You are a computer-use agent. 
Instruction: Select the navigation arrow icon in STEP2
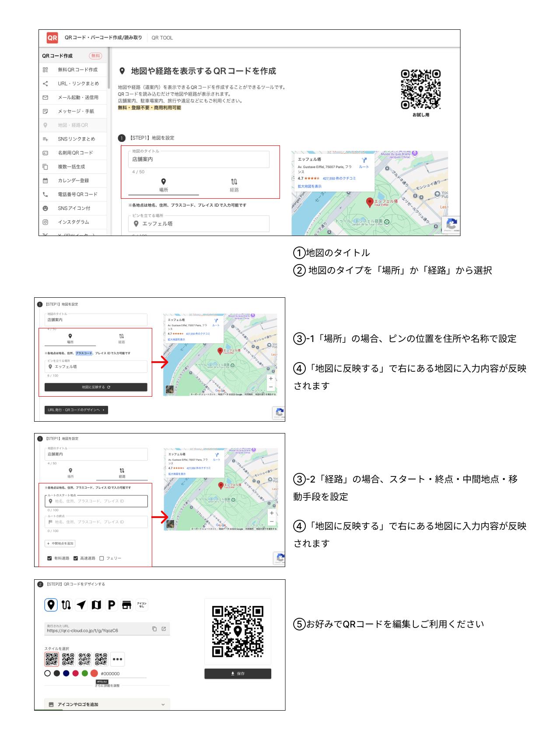pos(81,605)
